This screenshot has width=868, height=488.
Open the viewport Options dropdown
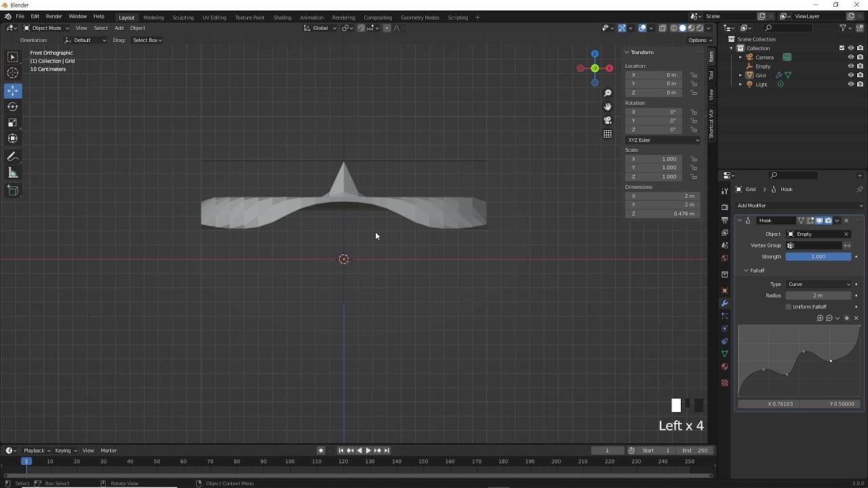point(699,40)
